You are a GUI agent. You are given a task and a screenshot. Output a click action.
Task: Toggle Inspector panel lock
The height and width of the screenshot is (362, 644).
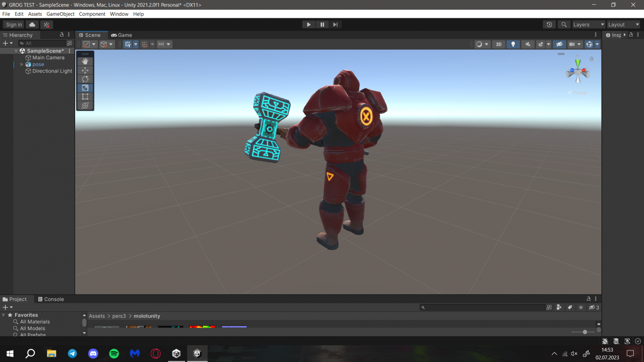pyautogui.click(x=631, y=35)
